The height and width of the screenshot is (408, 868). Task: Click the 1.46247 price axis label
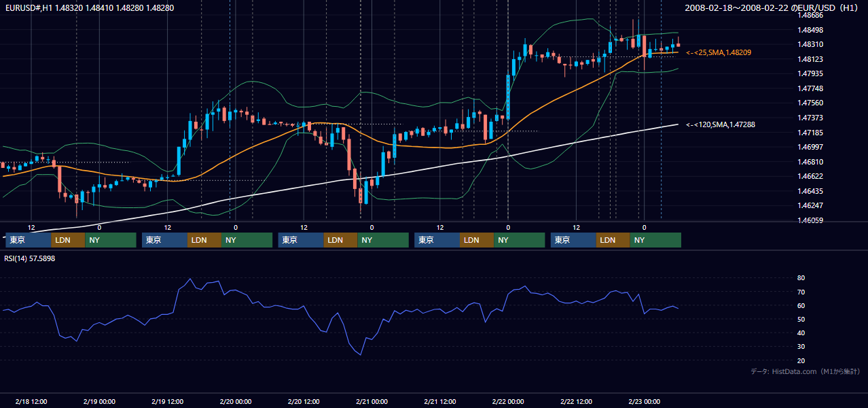[x=810, y=205]
